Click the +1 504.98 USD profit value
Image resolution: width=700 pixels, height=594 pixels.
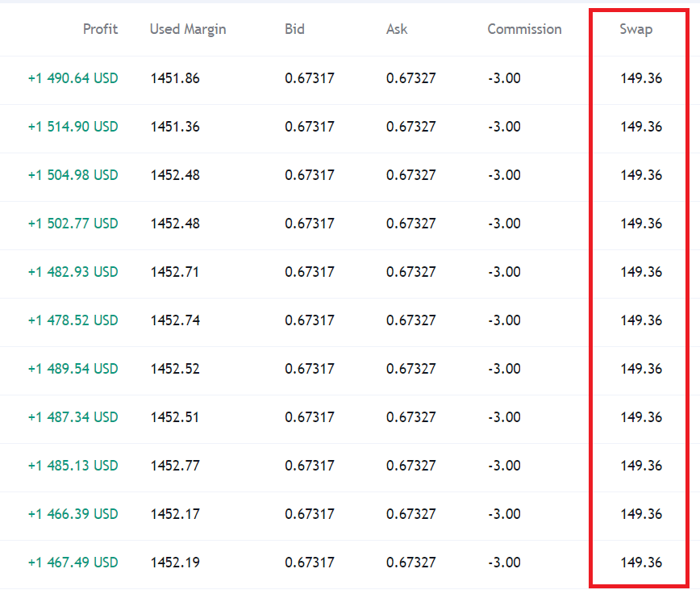[x=73, y=174]
